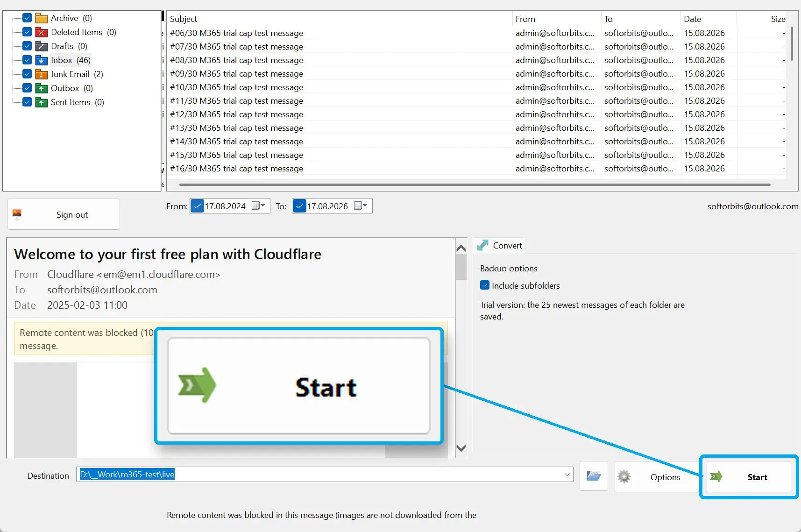Image resolution: width=801 pixels, height=532 pixels.
Task: Click the Inbox folder icon
Action: (x=42, y=60)
